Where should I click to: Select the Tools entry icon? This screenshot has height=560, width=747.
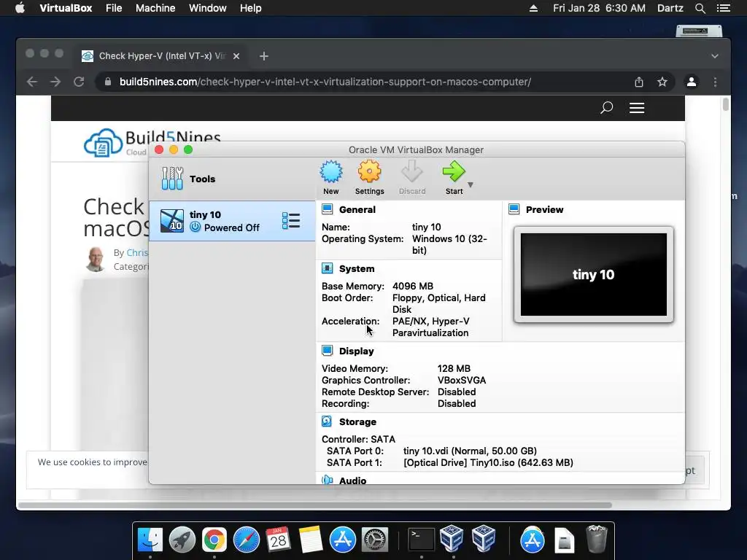172,179
